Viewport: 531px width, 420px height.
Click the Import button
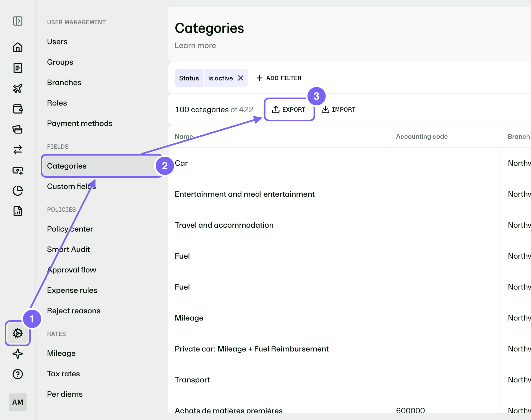click(339, 109)
